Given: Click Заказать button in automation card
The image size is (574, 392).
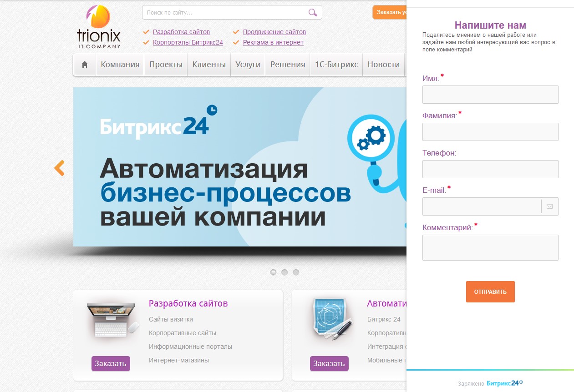Looking at the screenshot, I should click(329, 363).
